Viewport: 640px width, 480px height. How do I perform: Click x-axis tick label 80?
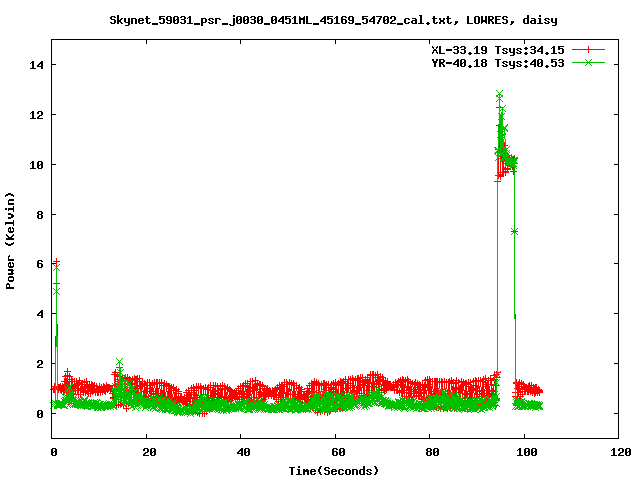click(433, 452)
